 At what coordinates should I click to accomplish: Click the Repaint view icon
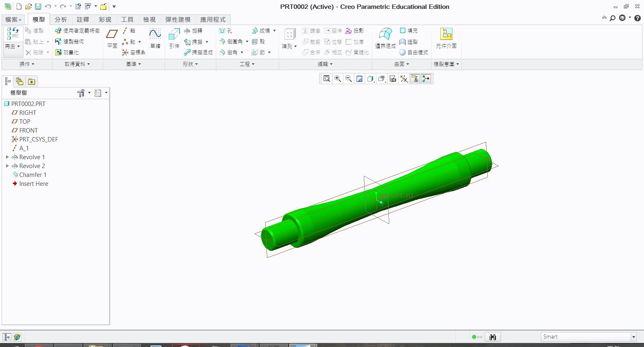click(x=359, y=79)
